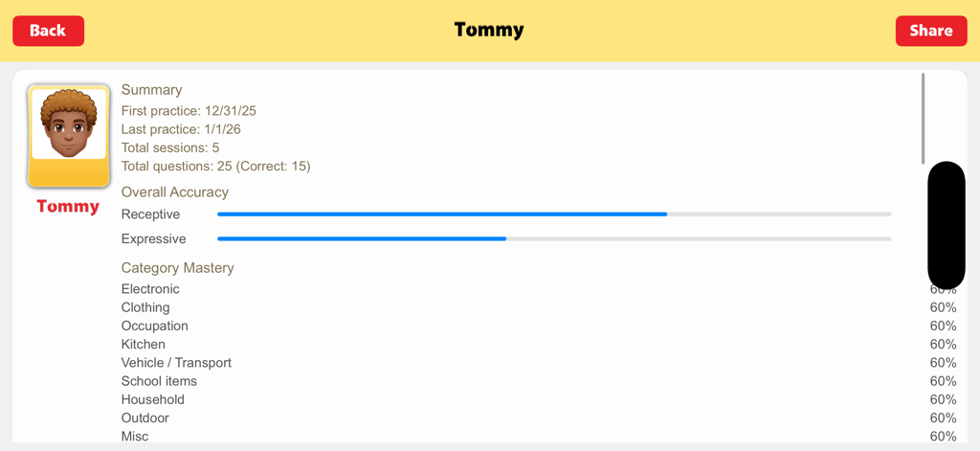This screenshot has width=980, height=451.
Task: Click the Overall Accuracy heading
Action: [175, 192]
